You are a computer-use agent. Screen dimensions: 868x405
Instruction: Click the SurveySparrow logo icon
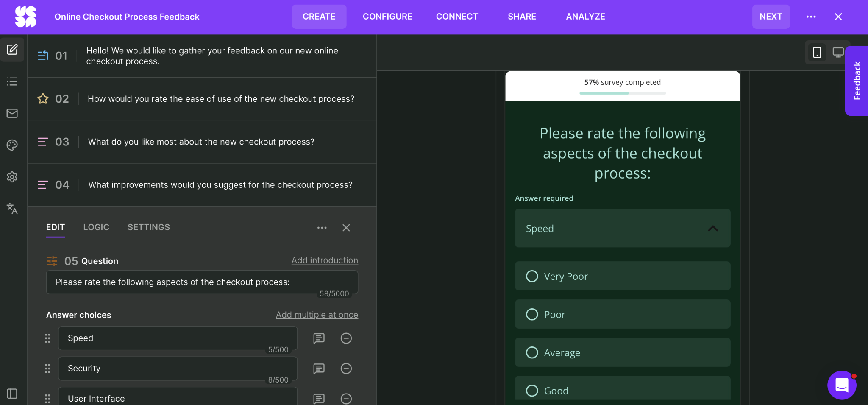[25, 17]
